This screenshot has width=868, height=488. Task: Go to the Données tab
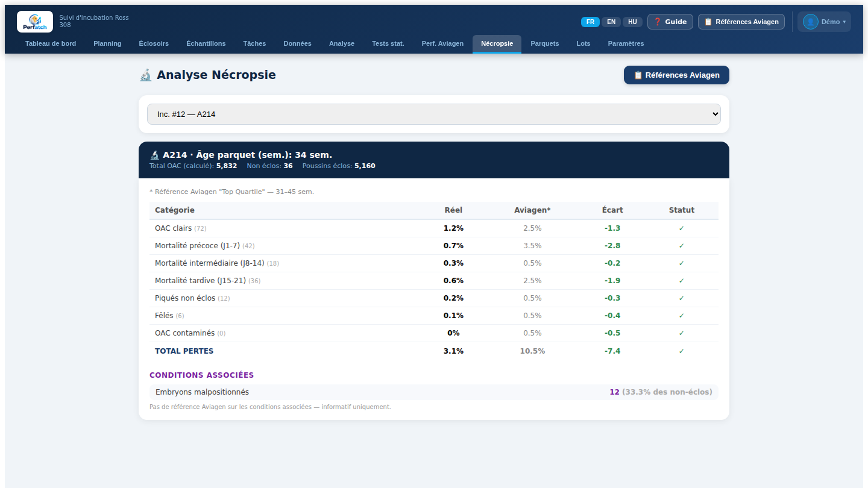pyautogui.click(x=298, y=43)
